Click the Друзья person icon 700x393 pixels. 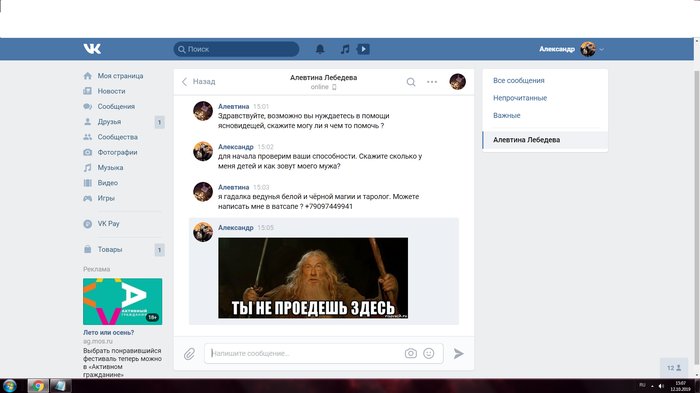click(88, 121)
